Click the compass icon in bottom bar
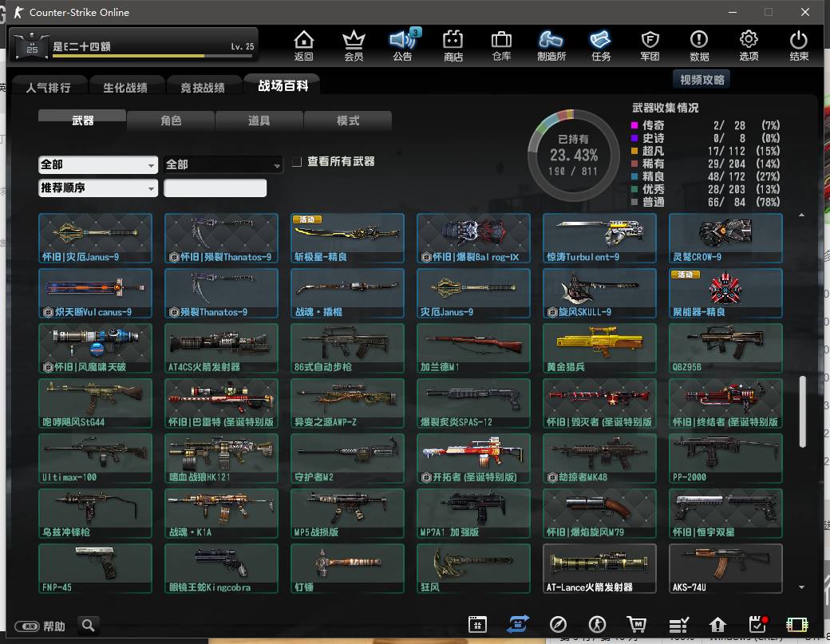 pyautogui.click(x=558, y=624)
